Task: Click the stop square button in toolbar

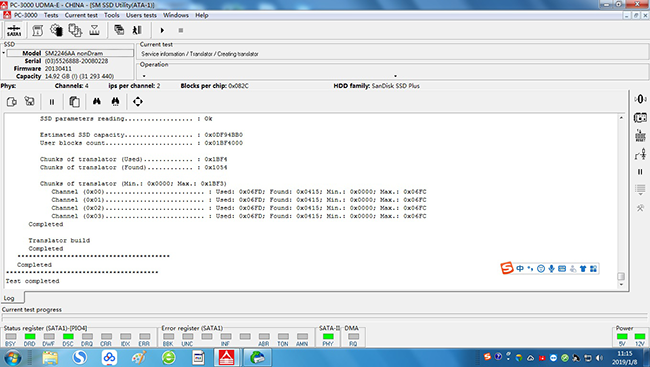Action: (x=181, y=30)
